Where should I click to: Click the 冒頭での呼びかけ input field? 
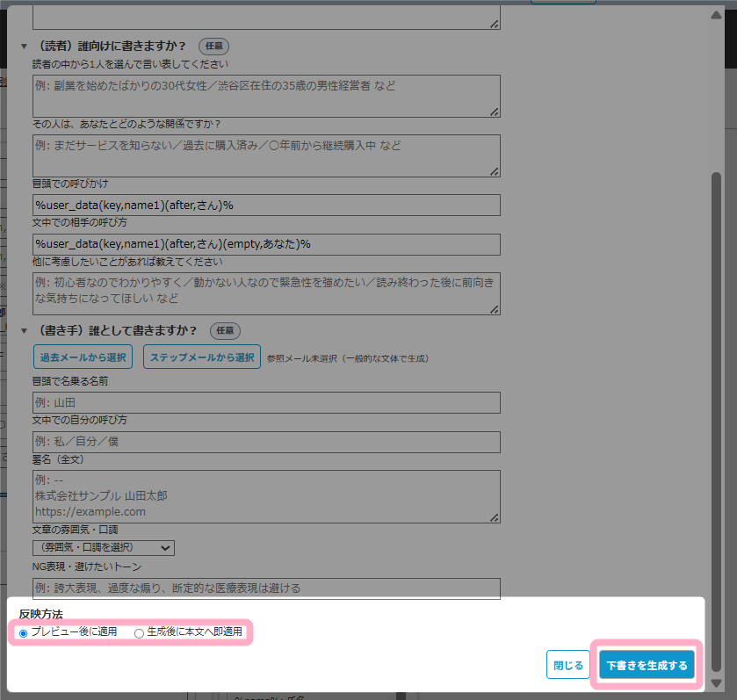(x=265, y=206)
